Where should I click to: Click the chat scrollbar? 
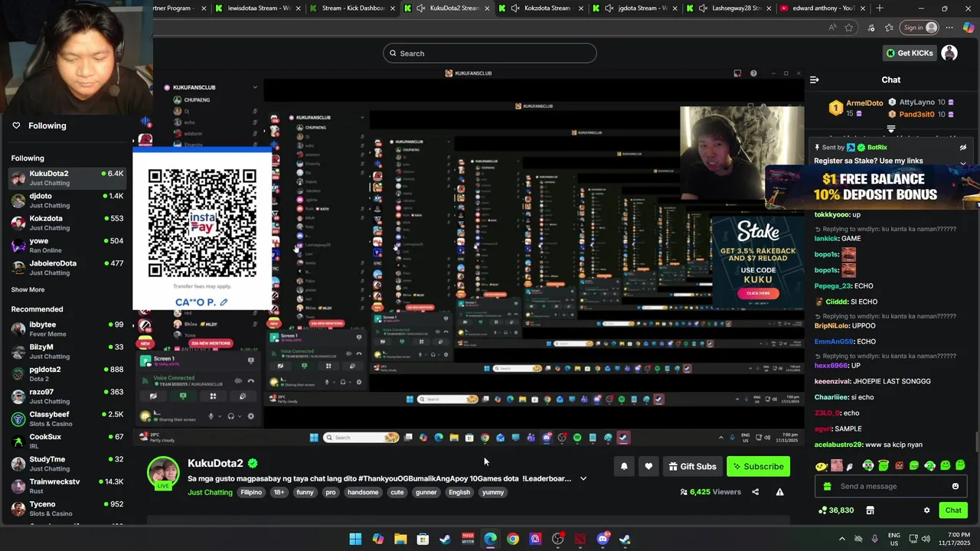pyautogui.click(x=976, y=442)
